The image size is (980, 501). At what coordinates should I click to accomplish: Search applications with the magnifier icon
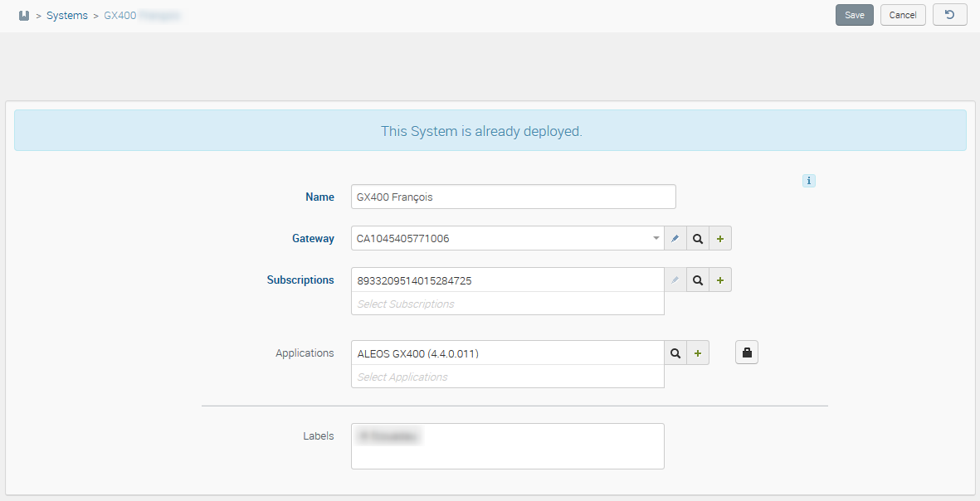pyautogui.click(x=675, y=353)
